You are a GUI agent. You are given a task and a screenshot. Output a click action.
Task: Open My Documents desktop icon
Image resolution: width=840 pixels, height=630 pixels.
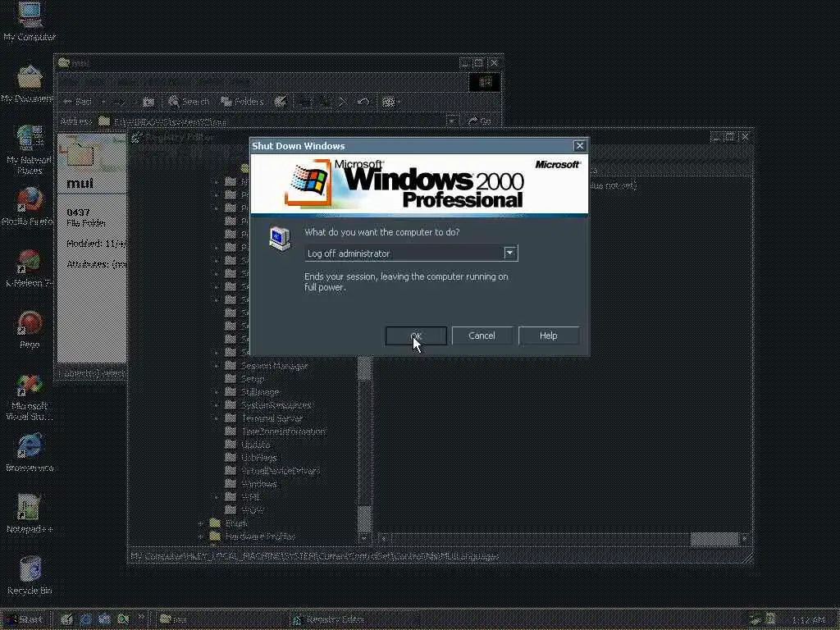tap(27, 84)
